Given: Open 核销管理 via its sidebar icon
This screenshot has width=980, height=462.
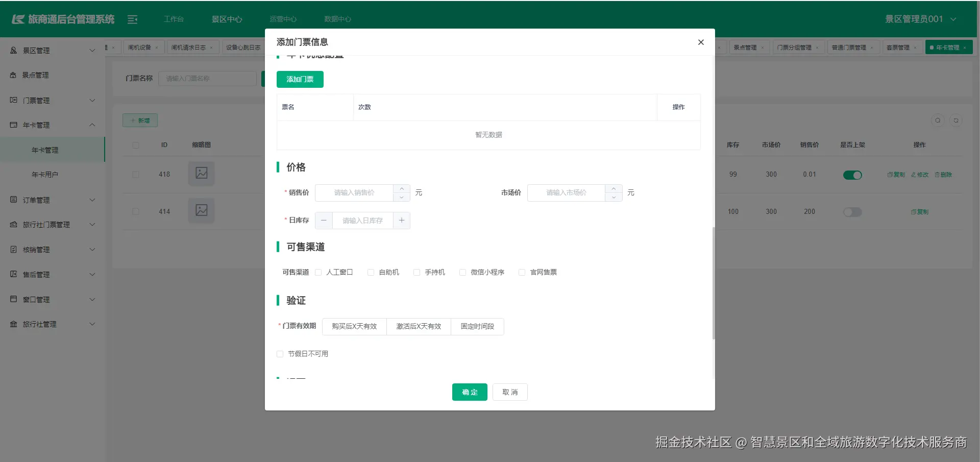Looking at the screenshot, I should 13,249.
